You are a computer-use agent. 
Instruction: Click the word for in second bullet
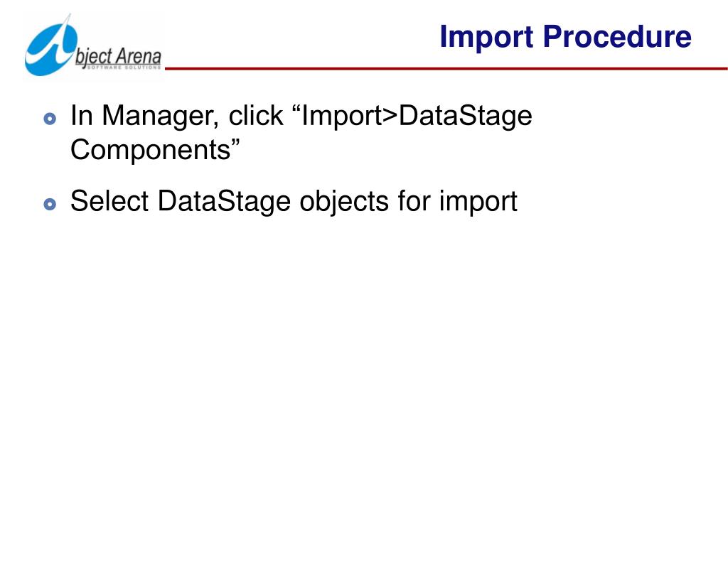point(414,201)
